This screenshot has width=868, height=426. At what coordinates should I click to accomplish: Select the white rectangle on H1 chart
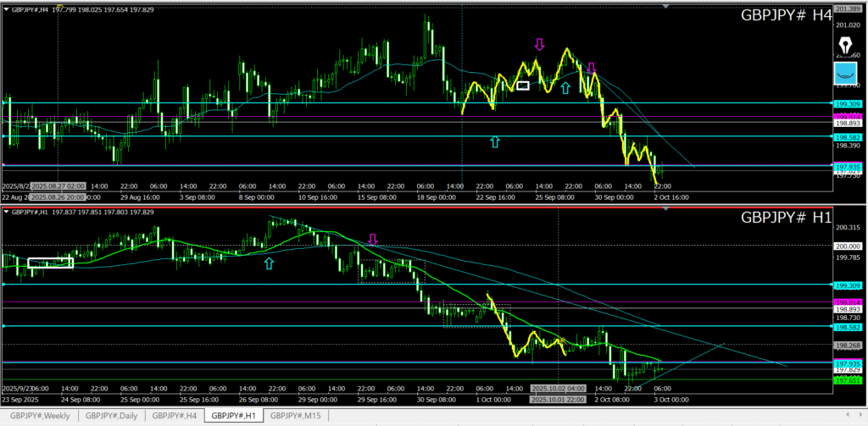[x=50, y=263]
